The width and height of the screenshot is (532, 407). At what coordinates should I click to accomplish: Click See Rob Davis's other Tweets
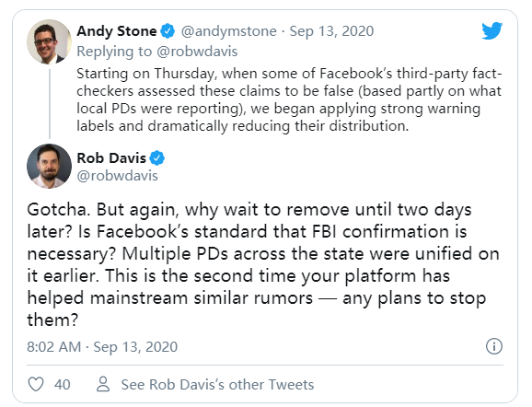click(217, 385)
